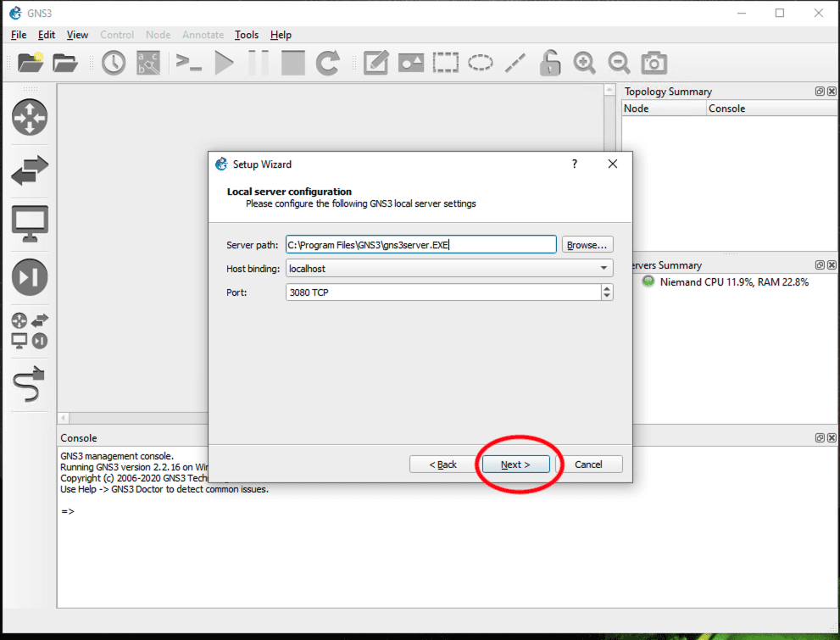Click the zoom out magnifier icon
This screenshot has width=840, height=640.
tap(619, 63)
